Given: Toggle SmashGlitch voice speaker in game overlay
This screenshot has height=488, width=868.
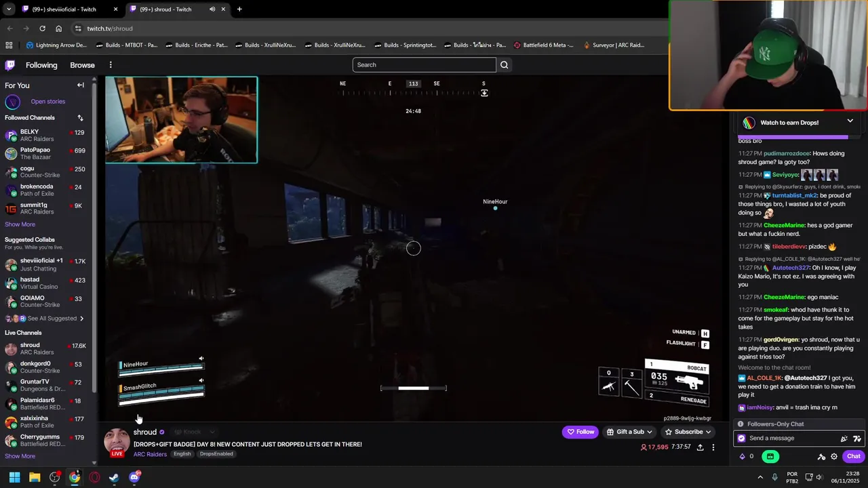Looking at the screenshot, I should point(201,380).
